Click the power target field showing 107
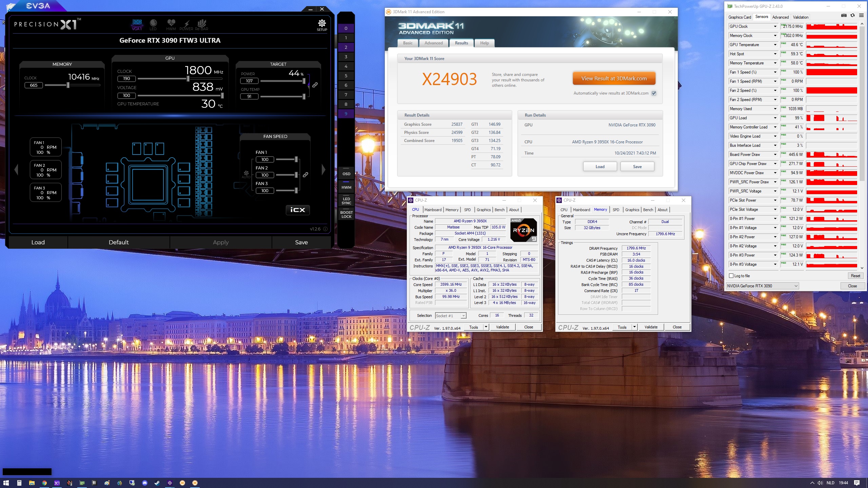Viewport: 868px width, 488px height. pyautogui.click(x=249, y=81)
